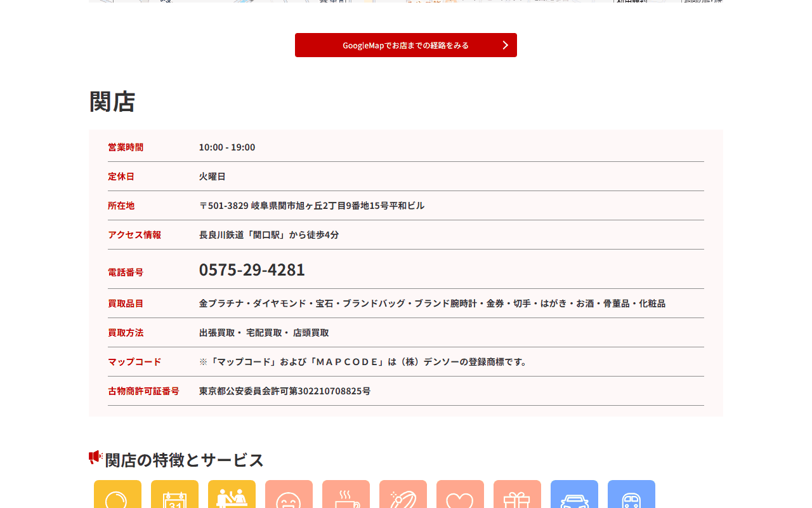The image size is (812, 508).
Task: Click the アクセス情報 row label
Action: coord(134,235)
